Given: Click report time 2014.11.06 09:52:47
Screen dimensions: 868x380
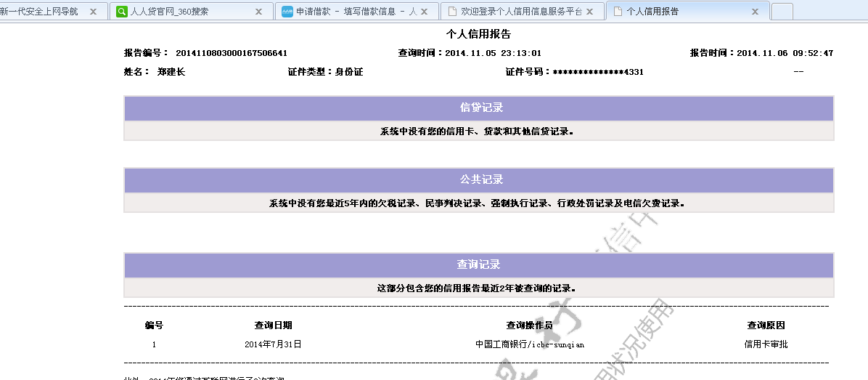Looking at the screenshot, I should point(785,53).
